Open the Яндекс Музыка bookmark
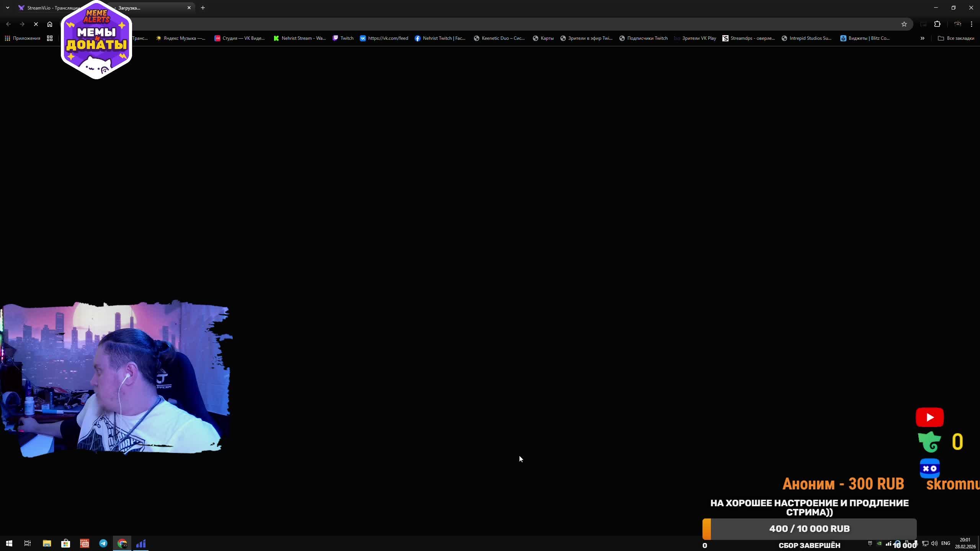 pyautogui.click(x=181, y=38)
